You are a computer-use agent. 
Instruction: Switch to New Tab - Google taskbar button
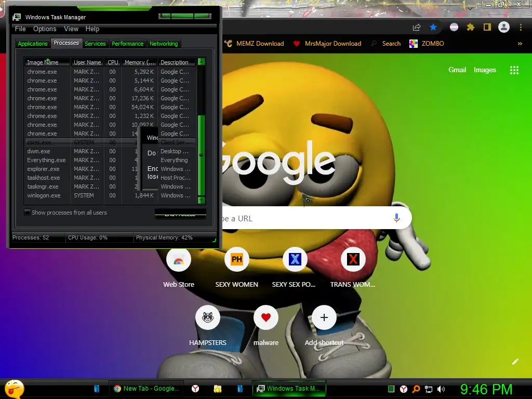click(146, 389)
